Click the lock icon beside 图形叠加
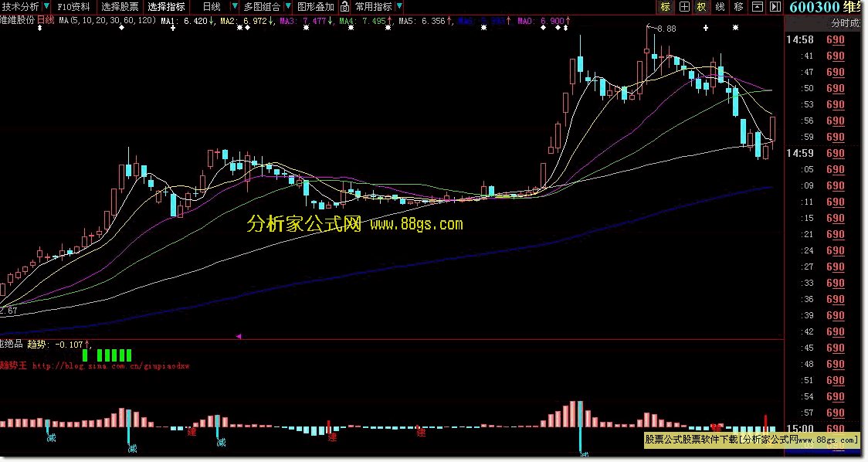This screenshot has height=462, width=868. (344, 7)
